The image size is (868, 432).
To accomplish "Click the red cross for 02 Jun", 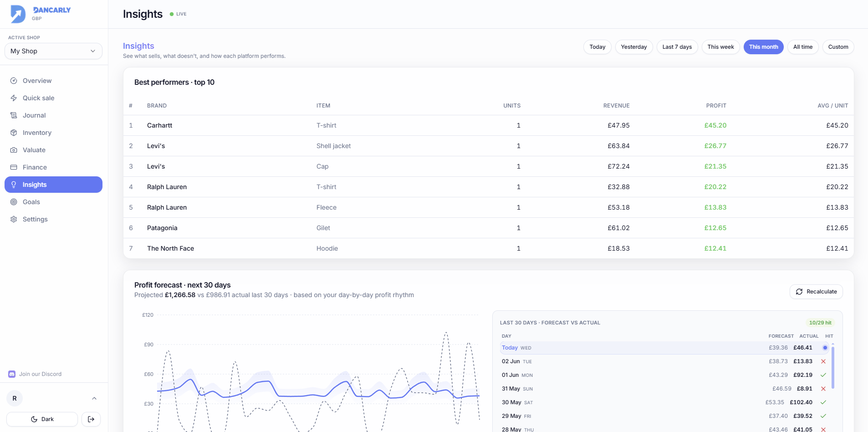I will (x=823, y=361).
